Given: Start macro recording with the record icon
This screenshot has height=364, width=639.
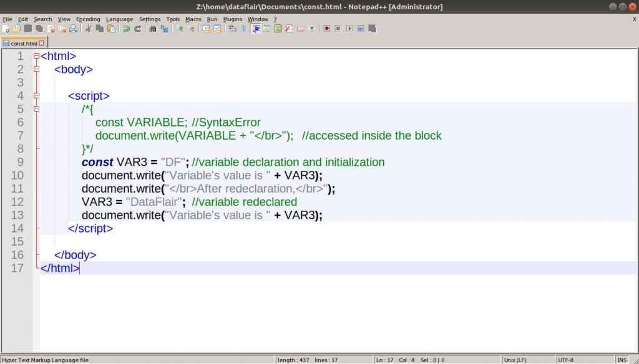Looking at the screenshot, I should 327,28.
